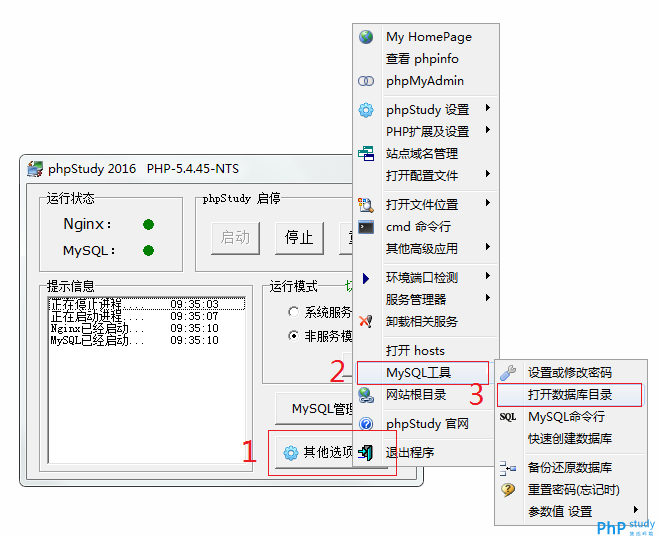Select 设置或修改密码 submenu item
The image size is (661, 537).
click(571, 373)
